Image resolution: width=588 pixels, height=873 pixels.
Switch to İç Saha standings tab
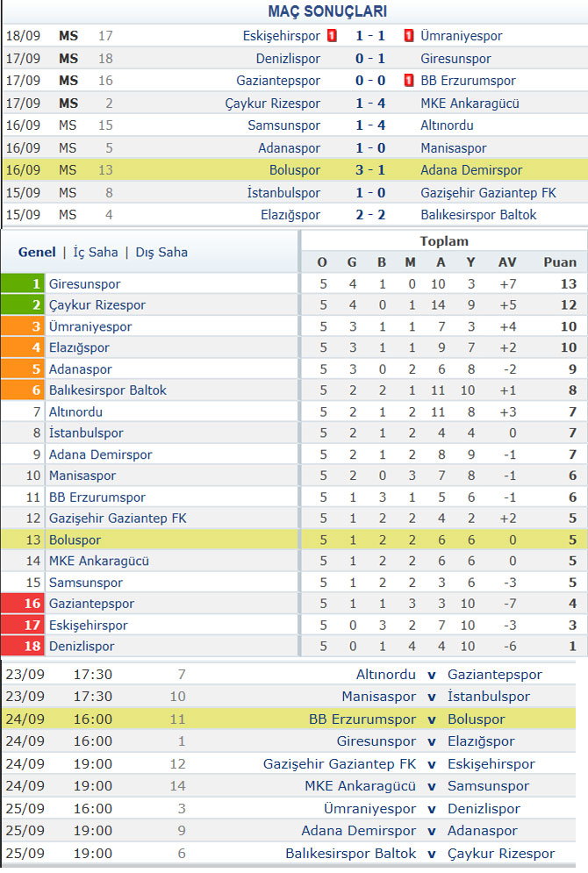coord(96,252)
